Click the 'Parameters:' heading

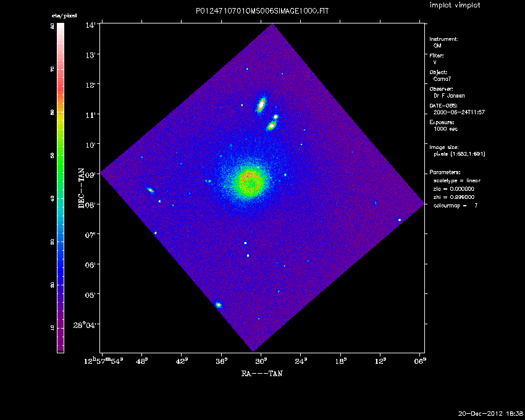445,172
